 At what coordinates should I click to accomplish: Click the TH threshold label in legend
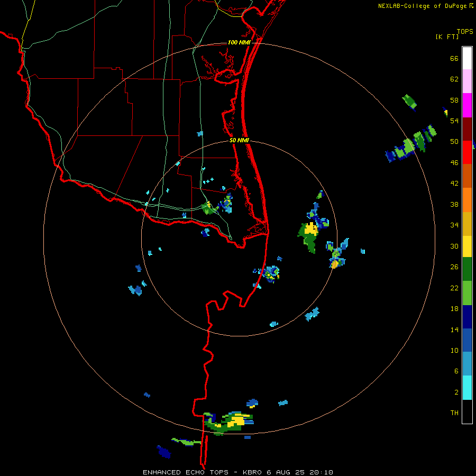point(454,413)
